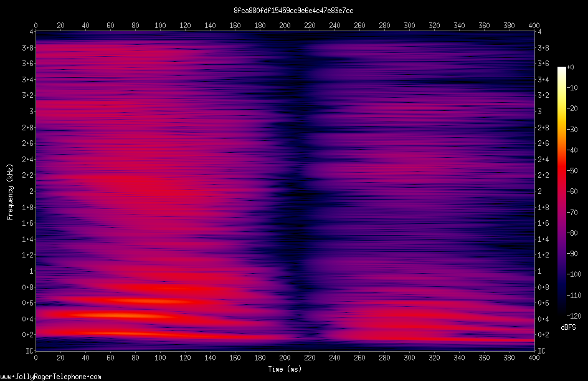Click the 2 kHz label on left axis
This screenshot has width=588, height=381.
32,191
